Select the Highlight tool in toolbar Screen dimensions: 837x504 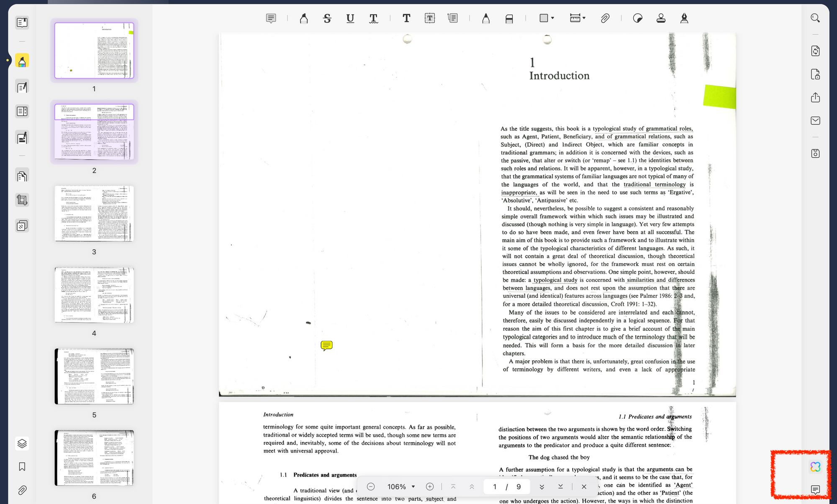pos(304,18)
